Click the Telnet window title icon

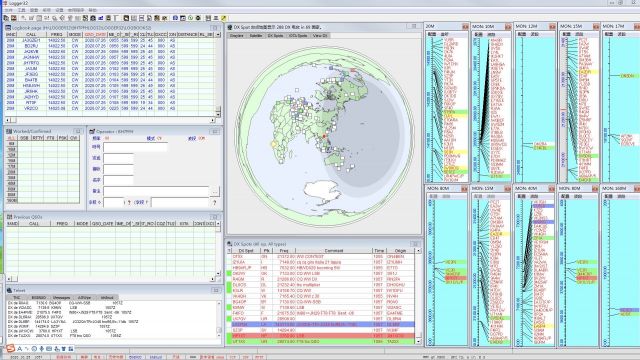click(x=9, y=290)
